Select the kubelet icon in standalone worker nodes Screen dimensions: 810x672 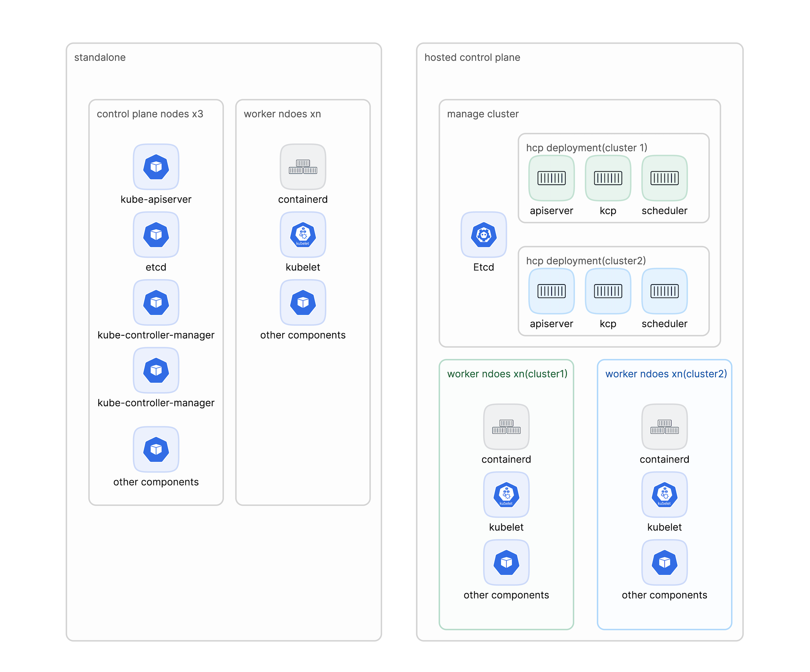303,234
